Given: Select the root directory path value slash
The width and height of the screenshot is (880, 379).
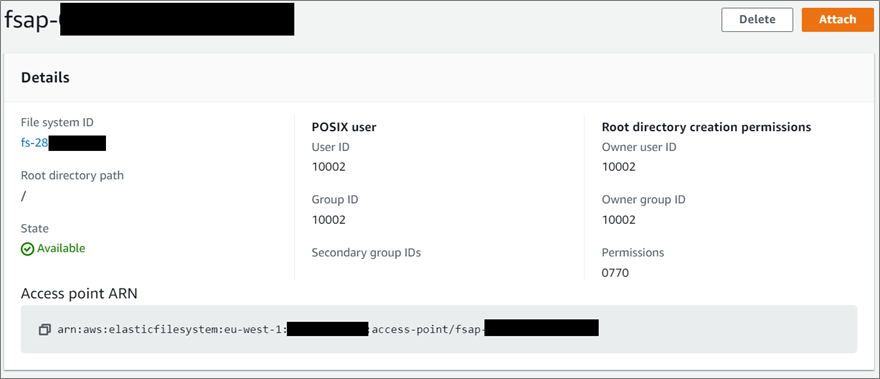Looking at the screenshot, I should (x=24, y=197).
